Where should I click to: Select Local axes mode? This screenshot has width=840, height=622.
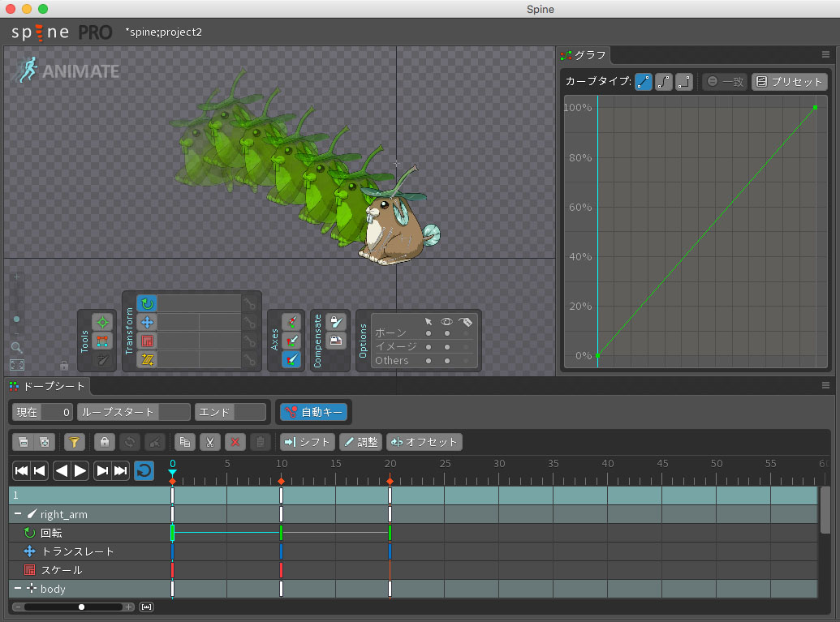[x=291, y=322]
